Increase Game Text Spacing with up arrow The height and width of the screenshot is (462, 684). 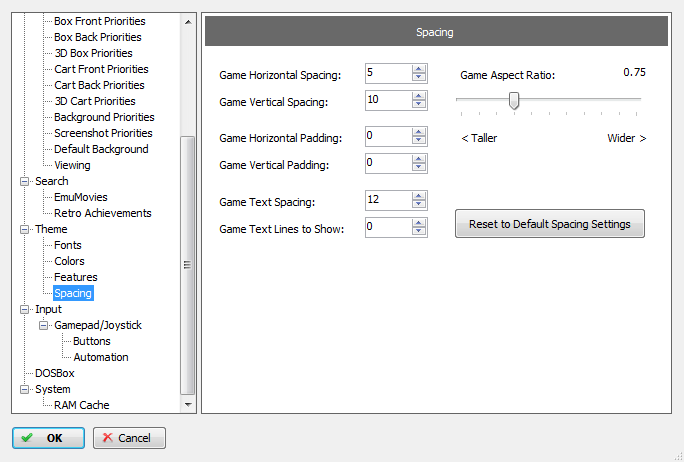pyautogui.click(x=419, y=196)
